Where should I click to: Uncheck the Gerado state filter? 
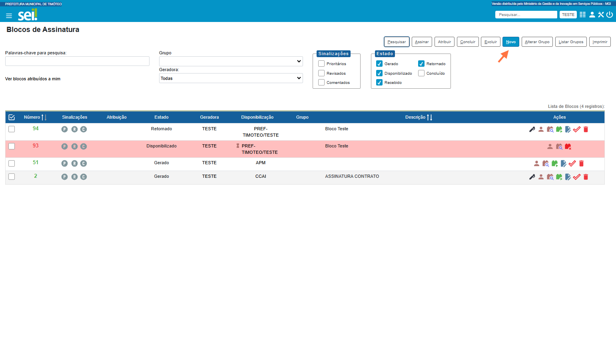pos(379,64)
